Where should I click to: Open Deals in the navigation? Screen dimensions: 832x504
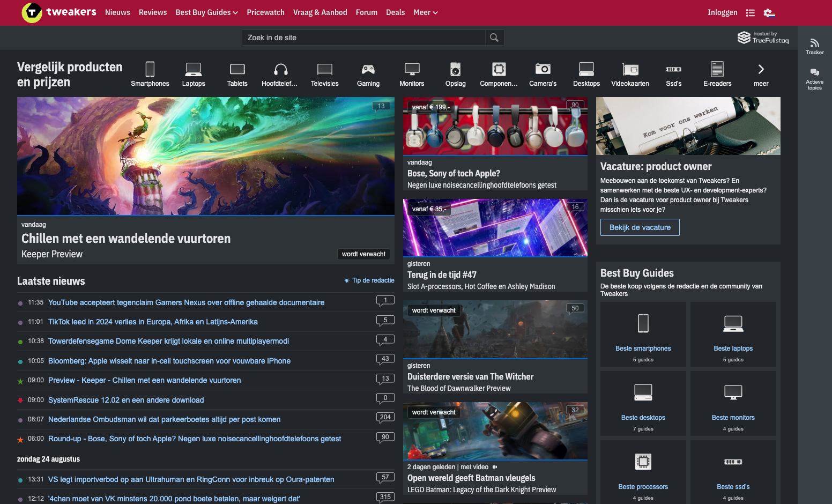395,12
